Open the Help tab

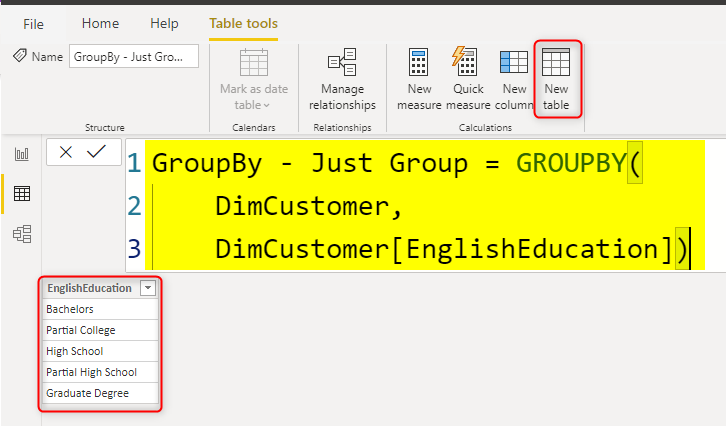(x=164, y=24)
